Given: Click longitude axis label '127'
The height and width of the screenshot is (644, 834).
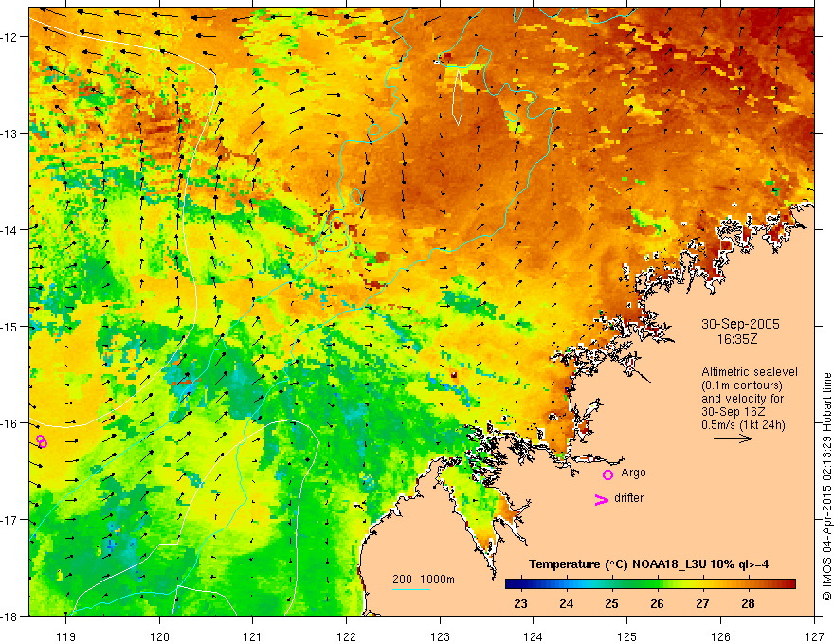Looking at the screenshot, I should pyautogui.click(x=814, y=636).
